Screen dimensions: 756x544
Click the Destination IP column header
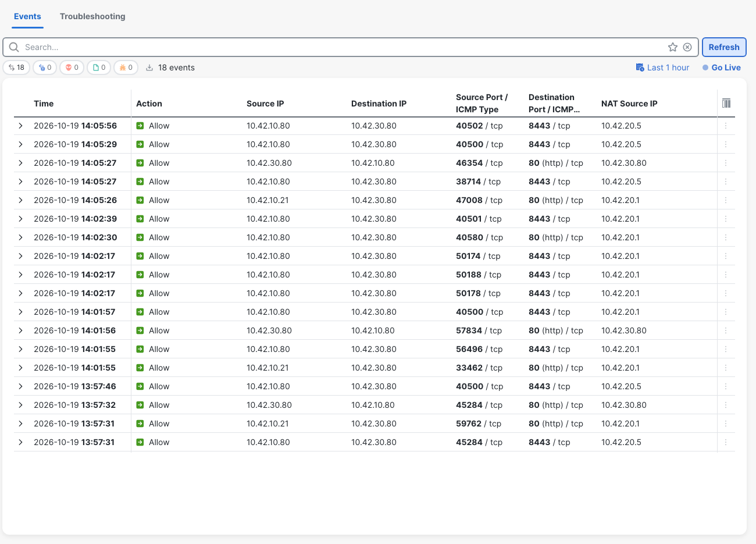pos(379,104)
